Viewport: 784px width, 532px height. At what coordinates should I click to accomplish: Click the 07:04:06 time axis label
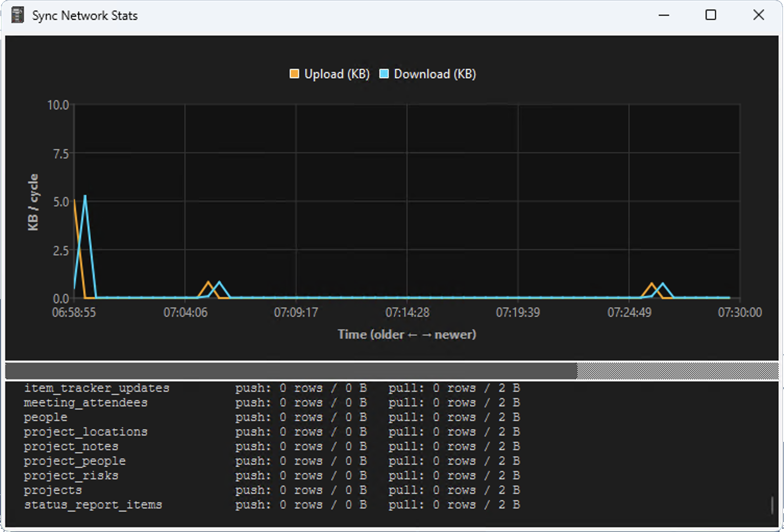point(185,313)
